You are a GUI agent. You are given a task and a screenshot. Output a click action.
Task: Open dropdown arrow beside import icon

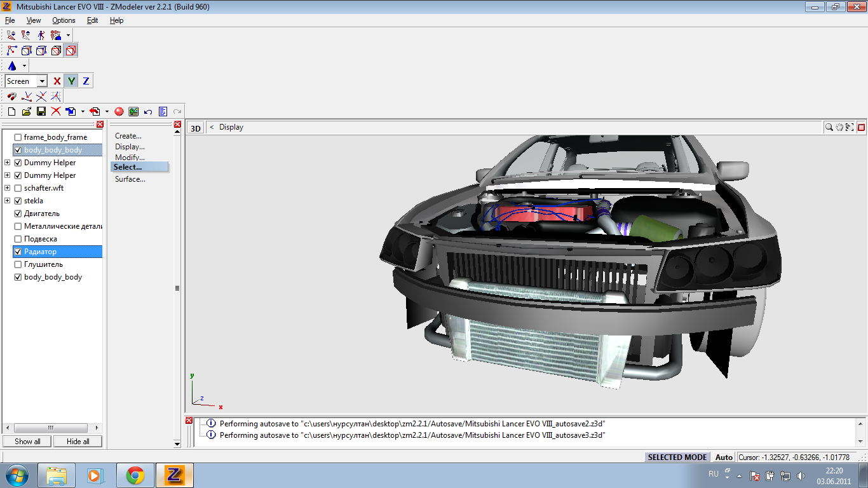pos(83,111)
